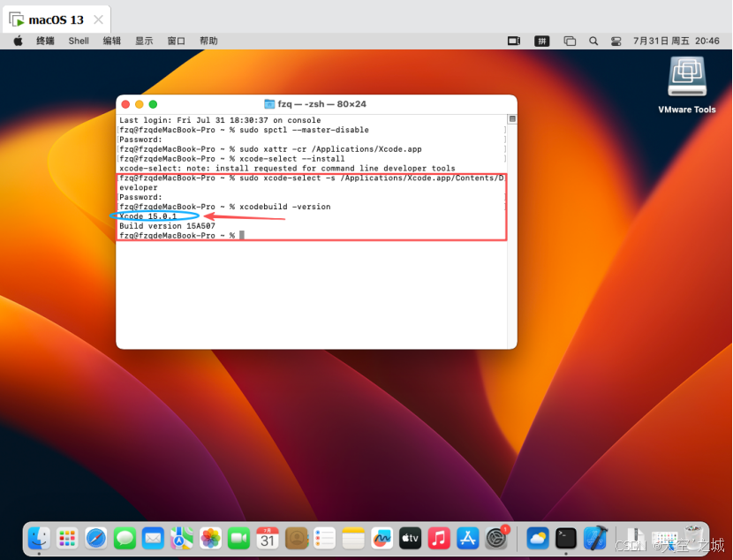This screenshot has width=733, height=560.
Task: Click 'Build version 15A507' line
Action: coord(168,226)
